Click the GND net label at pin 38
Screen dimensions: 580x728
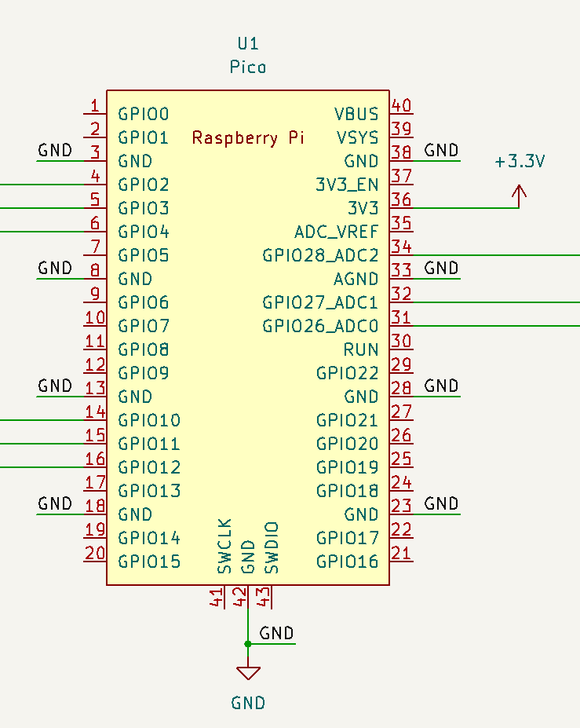[x=441, y=151]
